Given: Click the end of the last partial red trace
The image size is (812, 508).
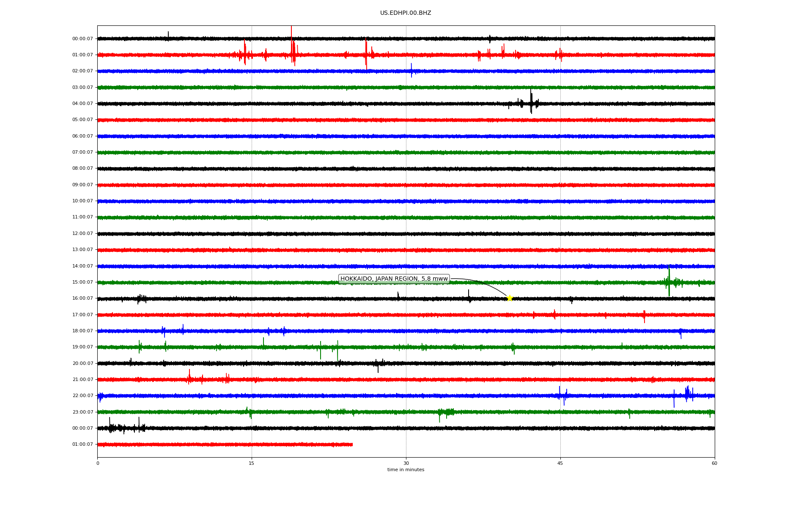Looking at the screenshot, I should click(352, 444).
